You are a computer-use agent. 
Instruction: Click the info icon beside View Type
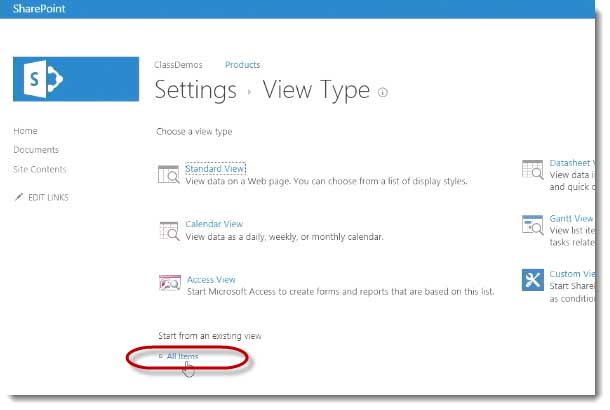point(383,93)
